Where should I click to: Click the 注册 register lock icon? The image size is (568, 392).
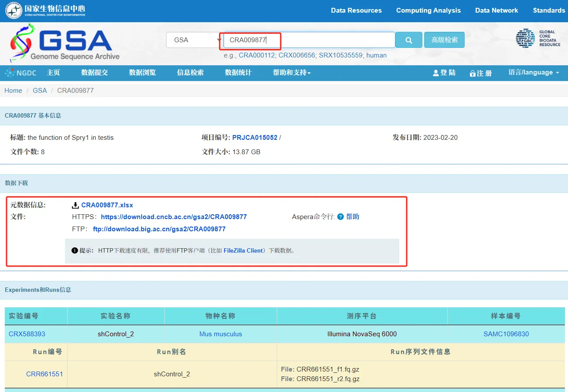point(473,74)
